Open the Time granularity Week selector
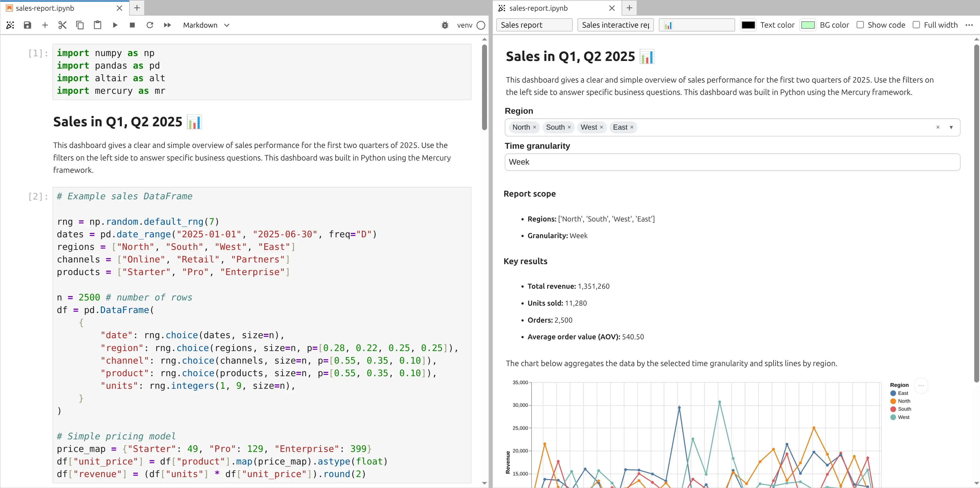The image size is (980, 488). (x=732, y=162)
